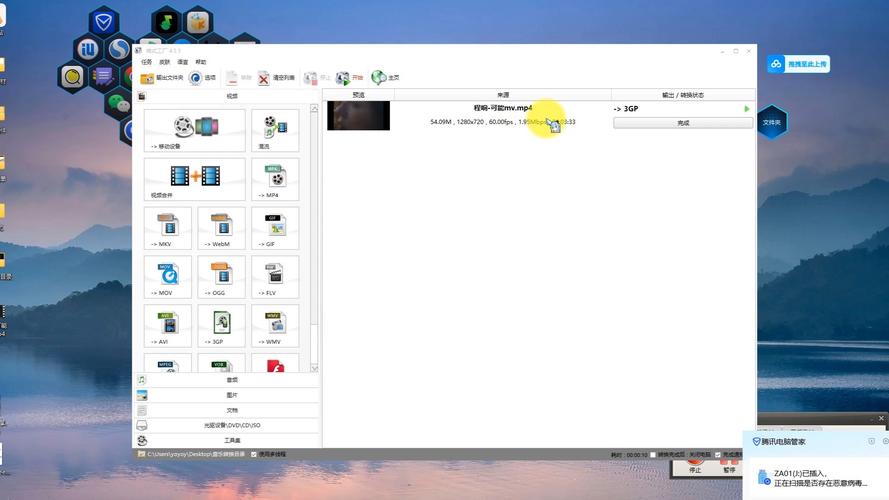Expand the Toolset (工具集) category
This screenshot has width=889, height=500.
(230, 440)
